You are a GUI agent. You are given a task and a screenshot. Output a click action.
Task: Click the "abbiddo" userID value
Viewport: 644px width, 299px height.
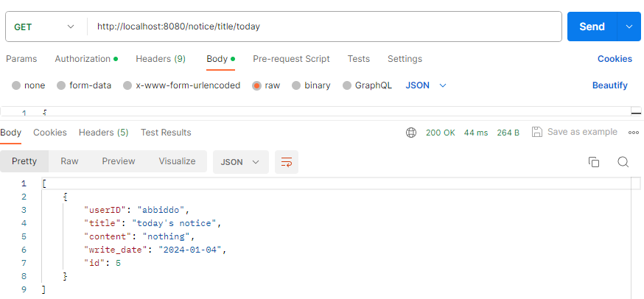coord(161,210)
